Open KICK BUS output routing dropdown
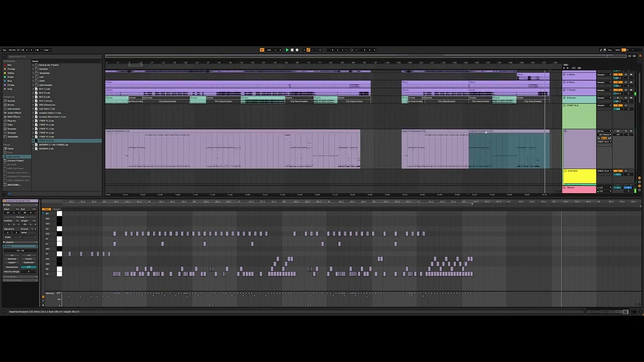The width and height of the screenshot is (644, 362). pyautogui.click(x=604, y=171)
